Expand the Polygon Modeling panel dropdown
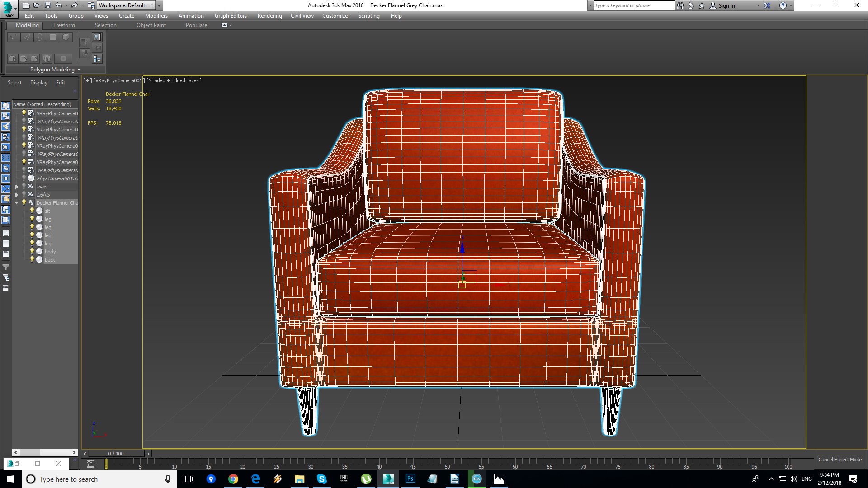 (55, 70)
